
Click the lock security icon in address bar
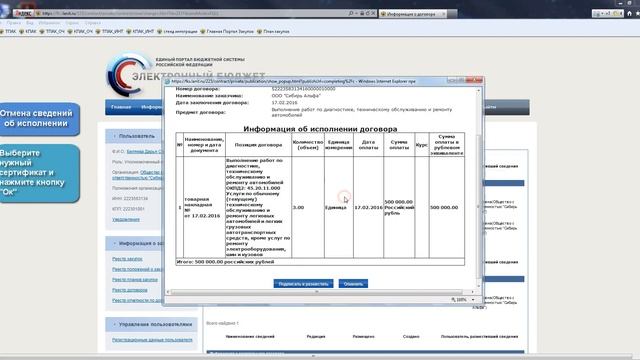click(x=362, y=13)
